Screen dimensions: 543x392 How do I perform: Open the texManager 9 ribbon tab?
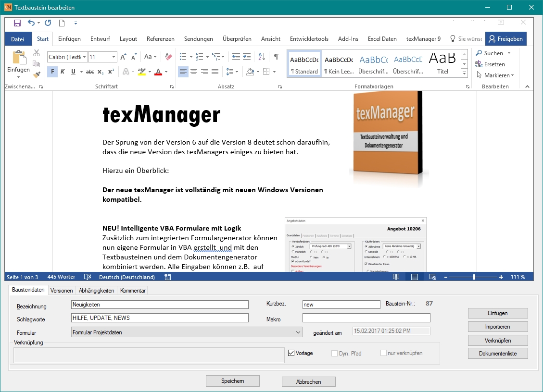click(x=423, y=38)
